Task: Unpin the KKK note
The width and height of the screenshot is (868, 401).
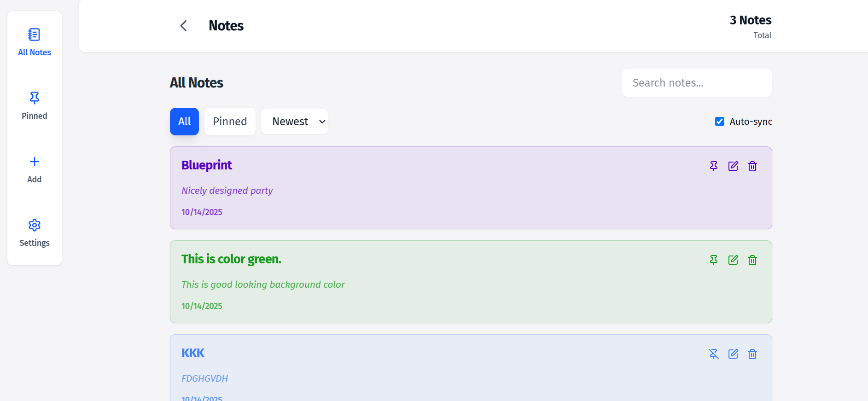Action: (x=713, y=354)
